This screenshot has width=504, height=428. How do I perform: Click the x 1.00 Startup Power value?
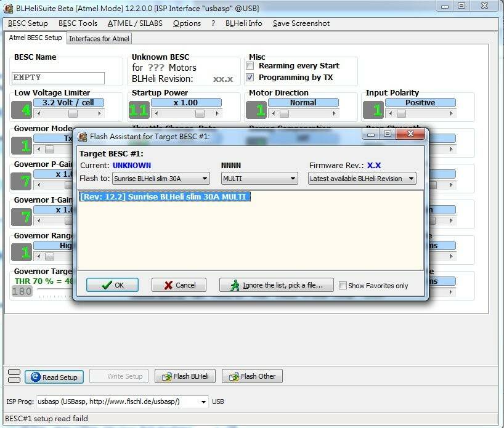186,102
